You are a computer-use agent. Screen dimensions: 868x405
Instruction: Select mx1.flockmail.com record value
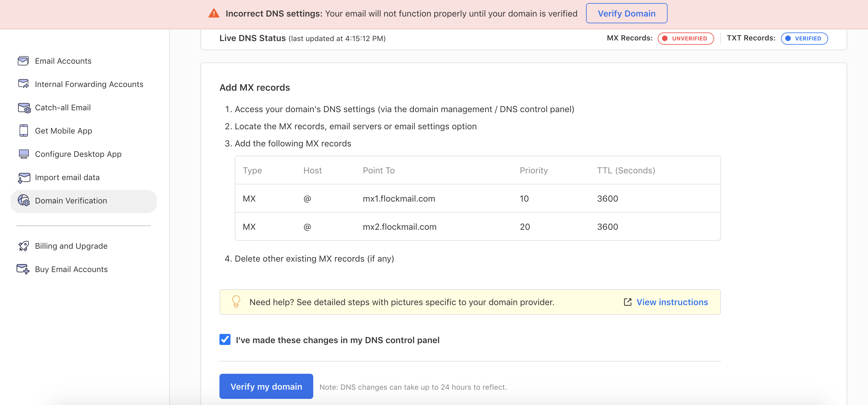(399, 199)
